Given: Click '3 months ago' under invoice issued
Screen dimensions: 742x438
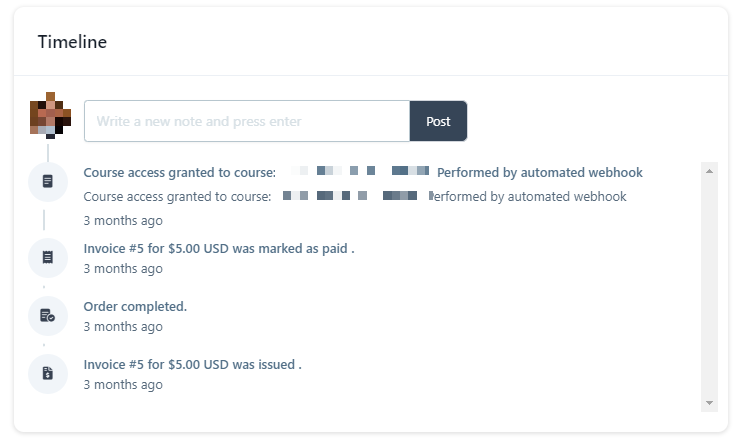Looking at the screenshot, I should pyautogui.click(x=123, y=385).
